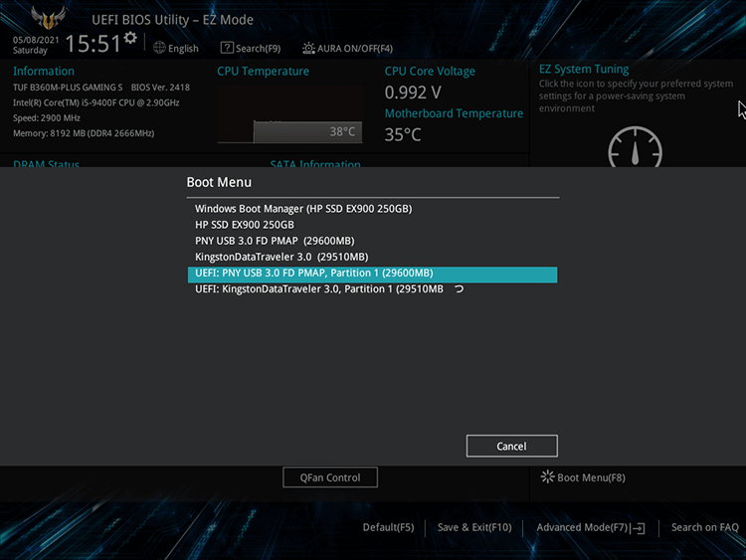Image resolution: width=746 pixels, height=560 pixels.
Task: Toggle AURA ON/OFF(F4) light icon
Action: pos(308,48)
